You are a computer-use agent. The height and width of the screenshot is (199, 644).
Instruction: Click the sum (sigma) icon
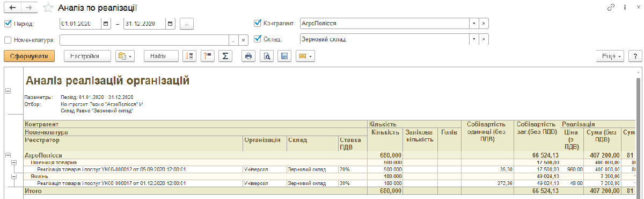[226, 56]
